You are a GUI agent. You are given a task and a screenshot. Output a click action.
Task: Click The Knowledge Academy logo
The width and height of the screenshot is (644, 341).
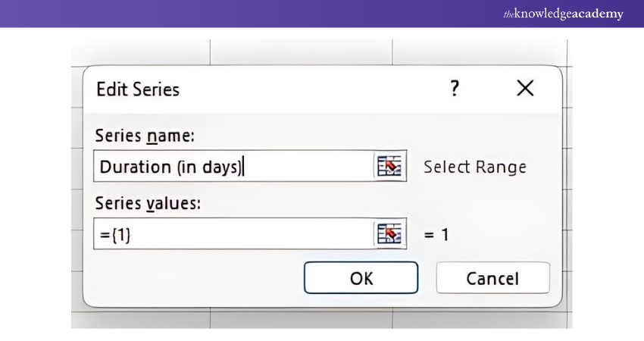pos(563,14)
